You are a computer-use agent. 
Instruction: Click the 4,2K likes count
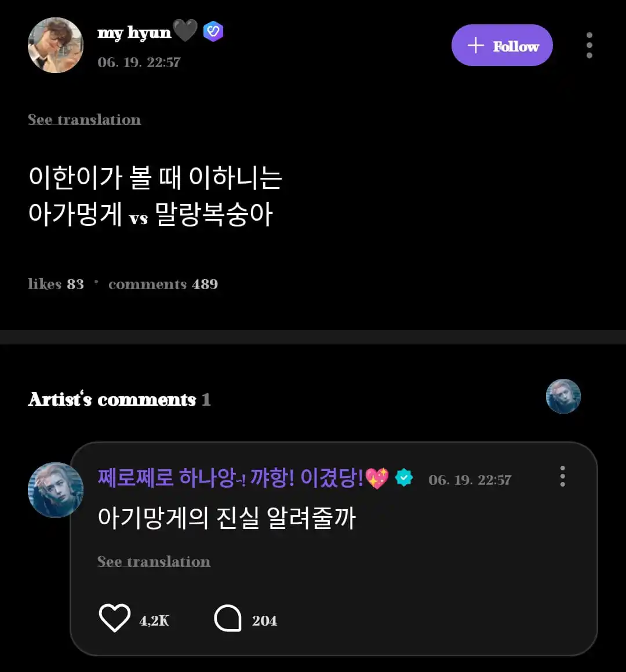click(x=154, y=620)
